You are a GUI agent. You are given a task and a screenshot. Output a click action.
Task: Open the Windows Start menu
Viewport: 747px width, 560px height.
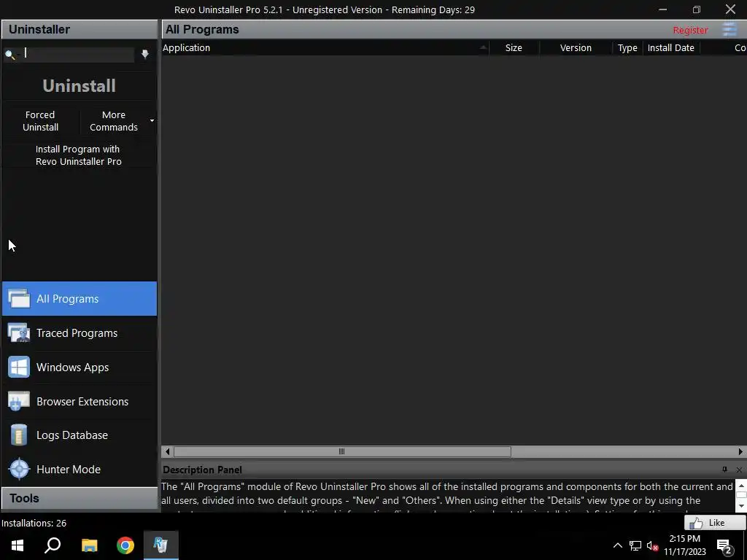coord(18,545)
